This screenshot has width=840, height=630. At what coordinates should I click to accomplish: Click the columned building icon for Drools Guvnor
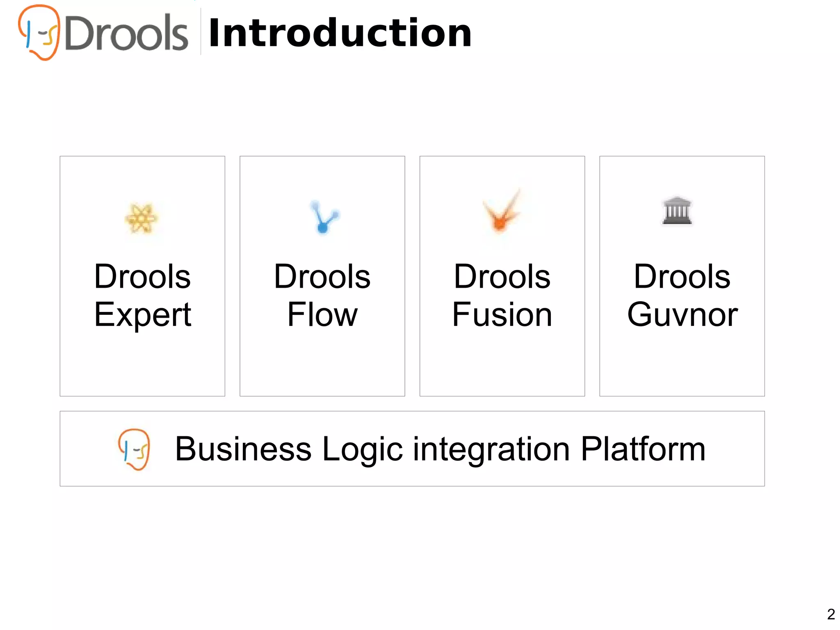pos(677,211)
